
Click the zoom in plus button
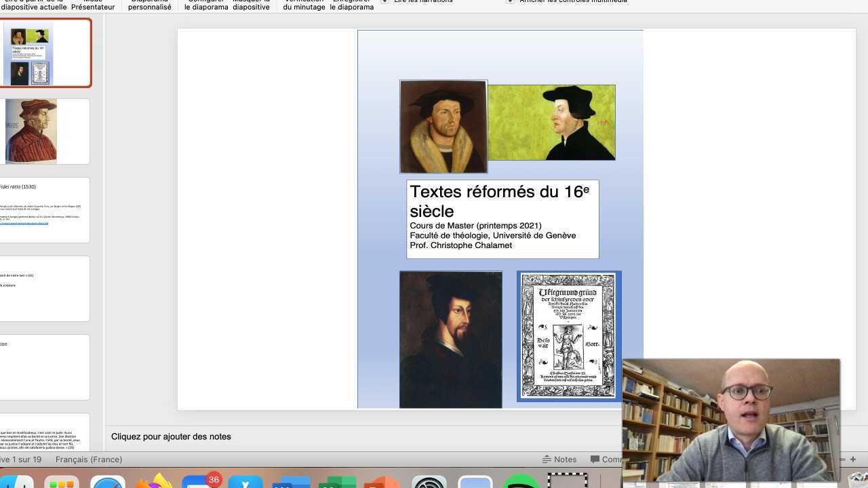tap(853, 460)
